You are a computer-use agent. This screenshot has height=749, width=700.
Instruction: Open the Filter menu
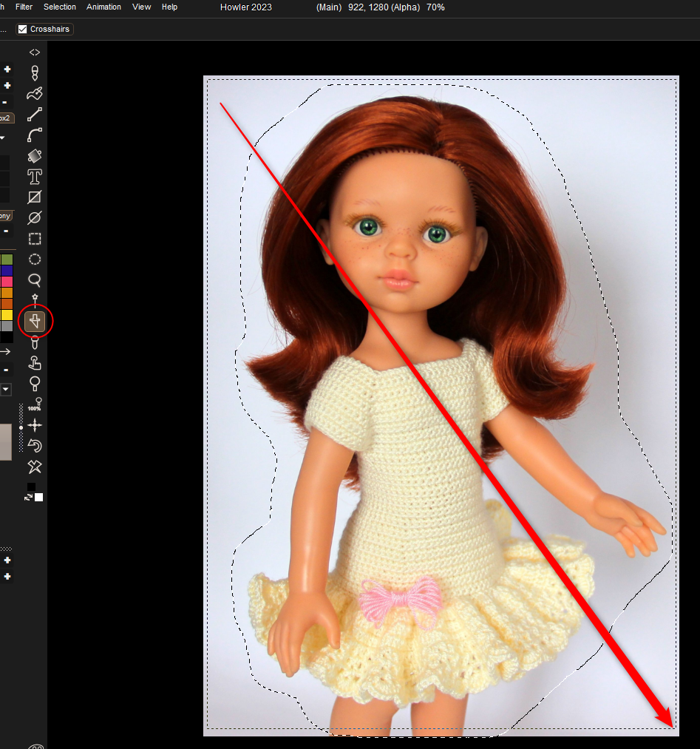24,7
